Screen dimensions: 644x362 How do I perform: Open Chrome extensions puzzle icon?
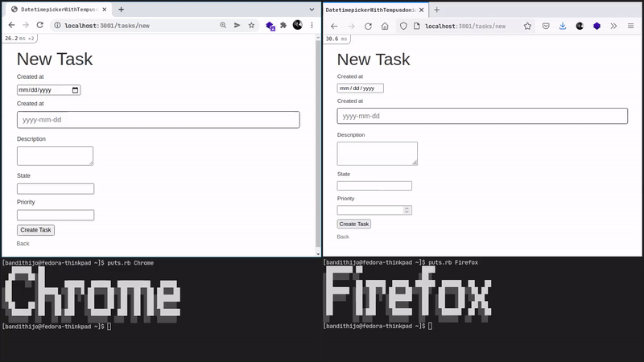[x=283, y=25]
